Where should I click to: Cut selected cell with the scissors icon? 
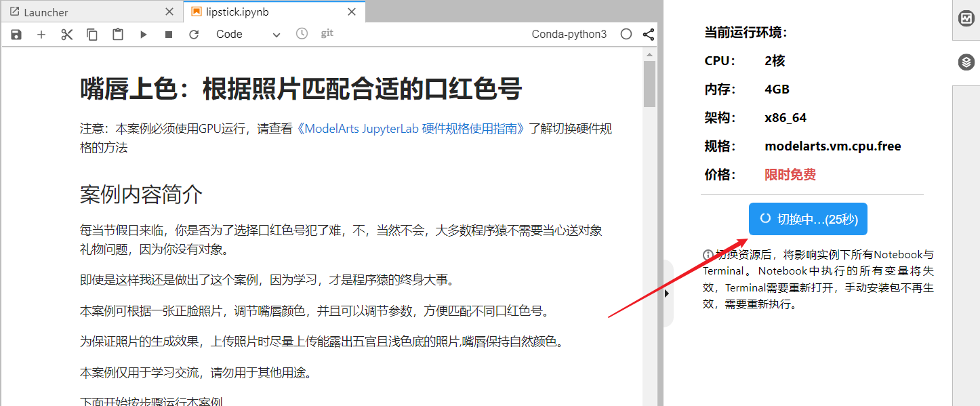66,35
